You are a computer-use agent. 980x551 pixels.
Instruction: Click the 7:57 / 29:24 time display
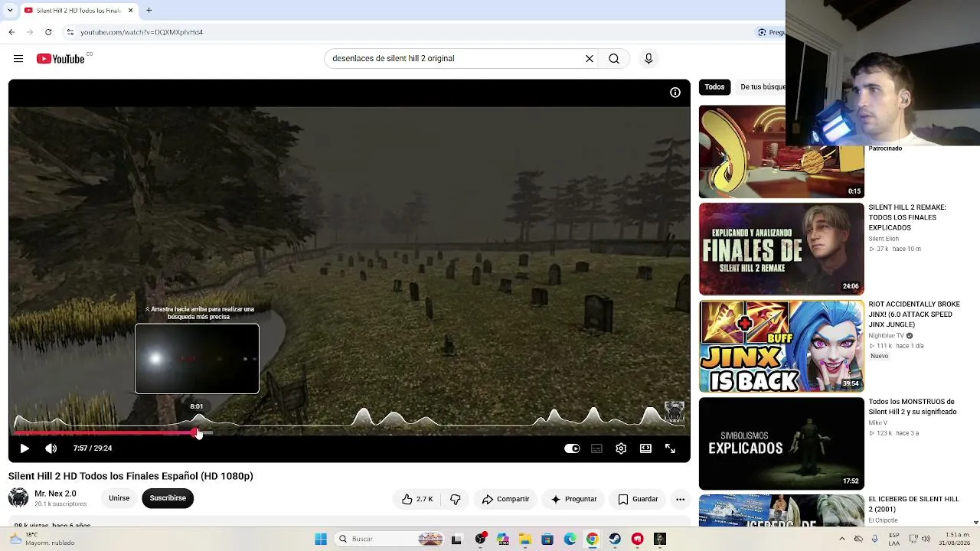93,448
